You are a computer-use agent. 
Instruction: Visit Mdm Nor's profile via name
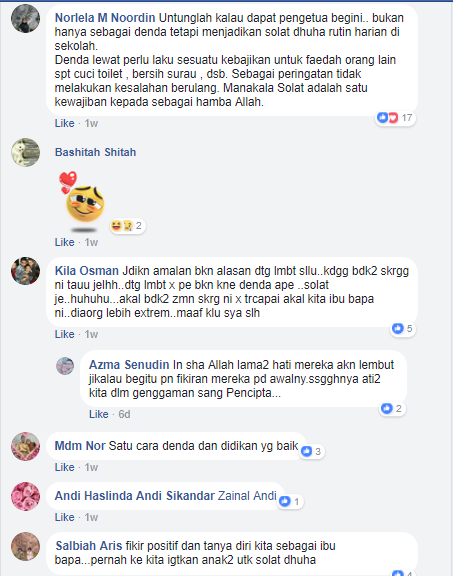(x=80, y=446)
